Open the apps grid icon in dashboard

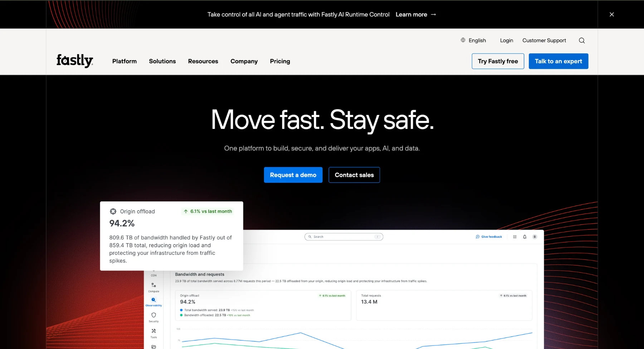coord(514,237)
